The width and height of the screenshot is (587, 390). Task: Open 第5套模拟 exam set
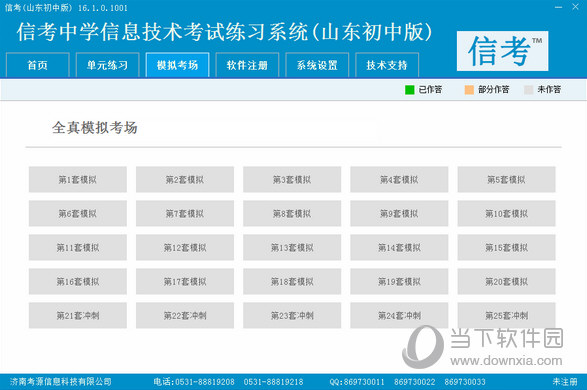point(507,180)
